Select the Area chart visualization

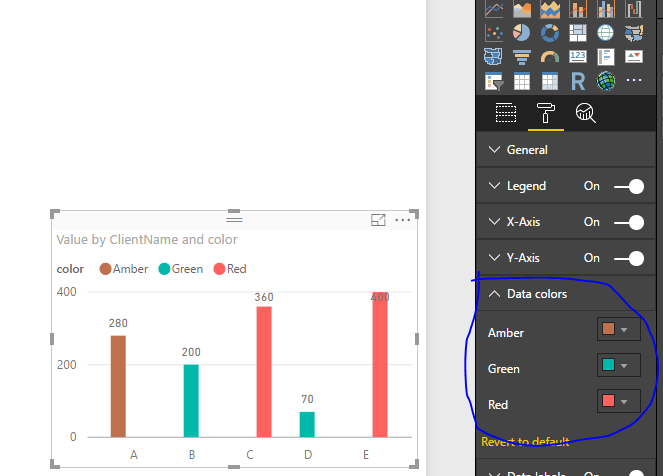[x=522, y=9]
